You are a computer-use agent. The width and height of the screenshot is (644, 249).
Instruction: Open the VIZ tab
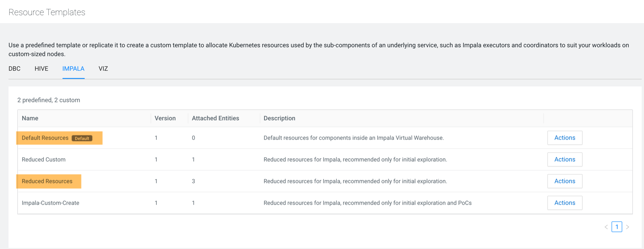[x=103, y=69]
